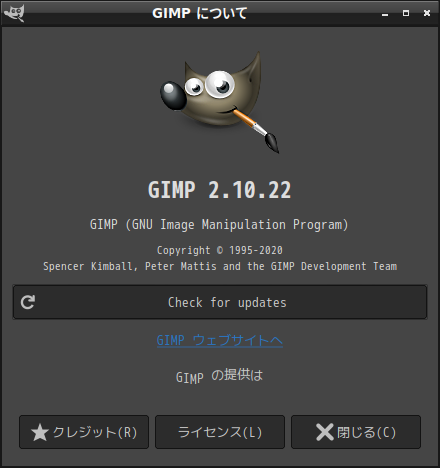Open the ライセンス(L) button
The width and height of the screenshot is (440, 468).
(x=220, y=432)
